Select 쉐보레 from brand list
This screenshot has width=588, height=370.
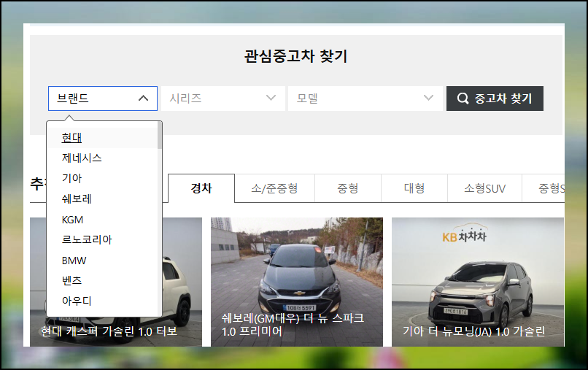click(102, 199)
